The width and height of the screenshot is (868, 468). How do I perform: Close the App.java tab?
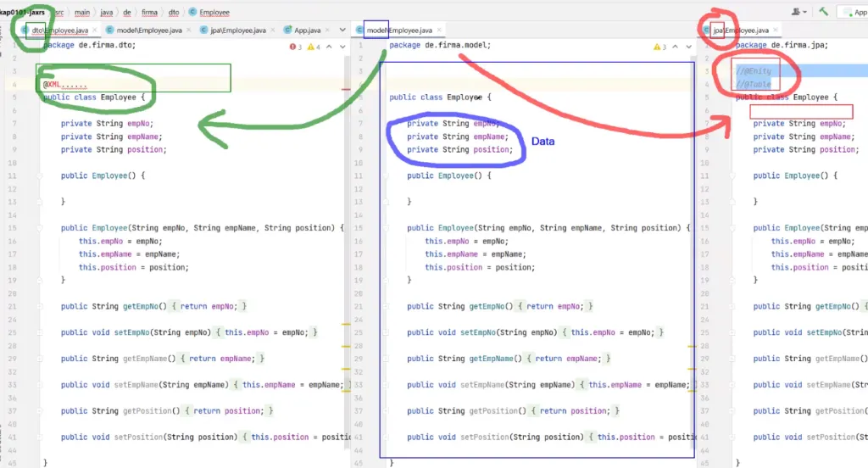coord(327,30)
